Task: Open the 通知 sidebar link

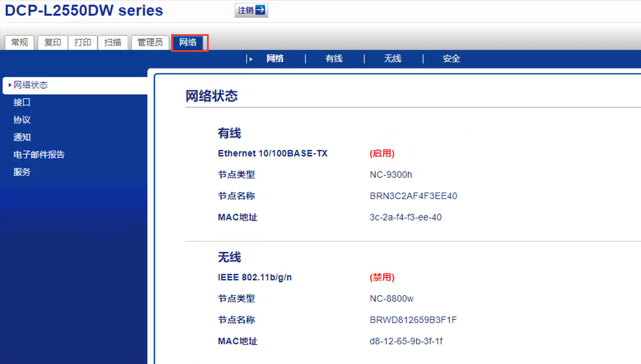Action: point(22,137)
